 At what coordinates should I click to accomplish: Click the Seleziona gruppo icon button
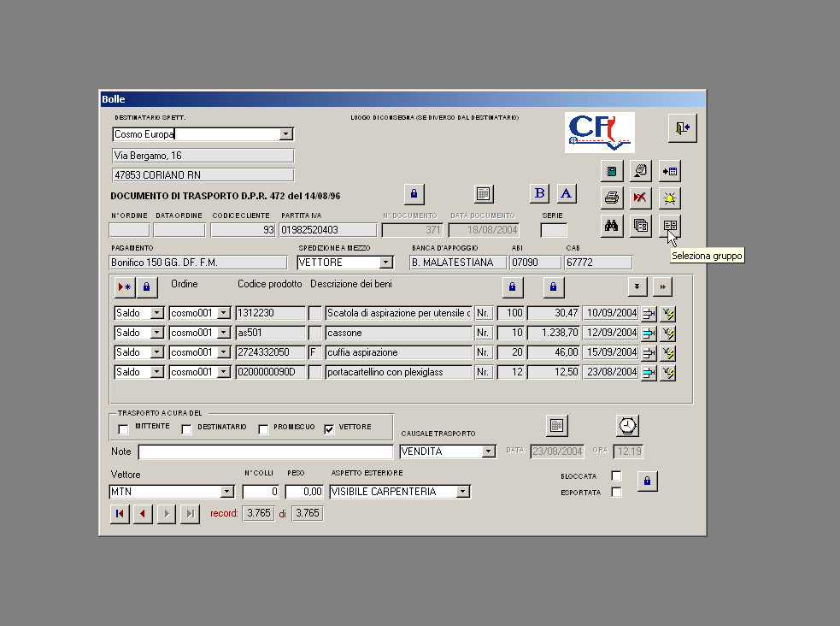[670, 226]
